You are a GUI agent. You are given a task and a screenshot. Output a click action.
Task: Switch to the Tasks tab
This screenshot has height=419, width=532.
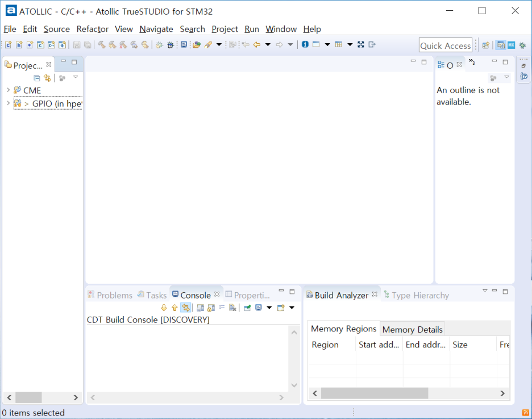[x=152, y=295]
